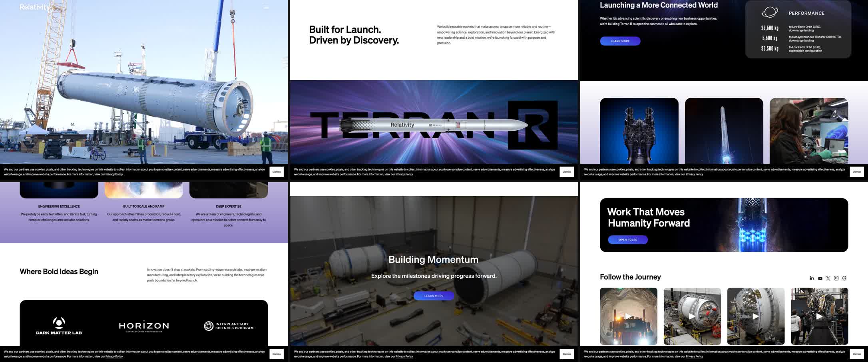The height and width of the screenshot is (362, 868).
Task: Dismiss the cookie banner under Building Momentum
Action: 567,354
